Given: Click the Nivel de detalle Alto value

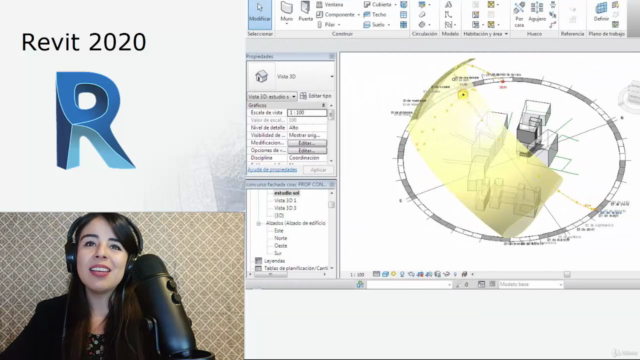Looking at the screenshot, I should pyautogui.click(x=307, y=128).
